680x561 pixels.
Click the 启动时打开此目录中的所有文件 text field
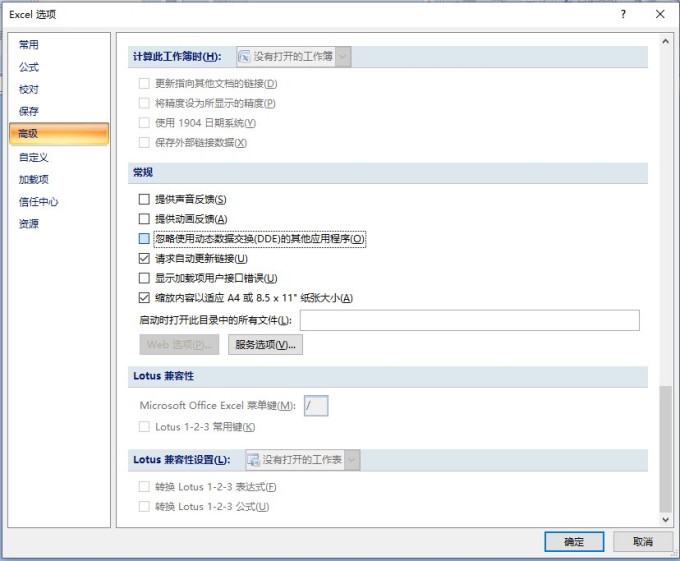point(470,320)
